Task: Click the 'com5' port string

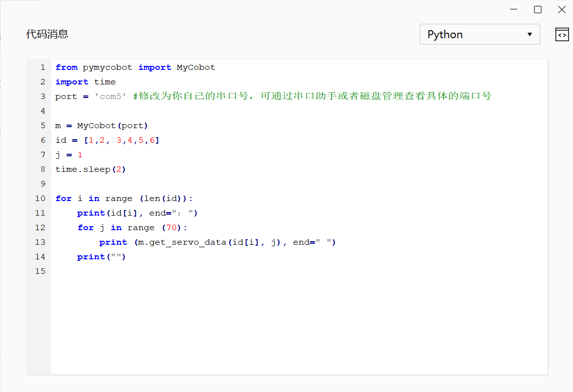Action: click(111, 96)
